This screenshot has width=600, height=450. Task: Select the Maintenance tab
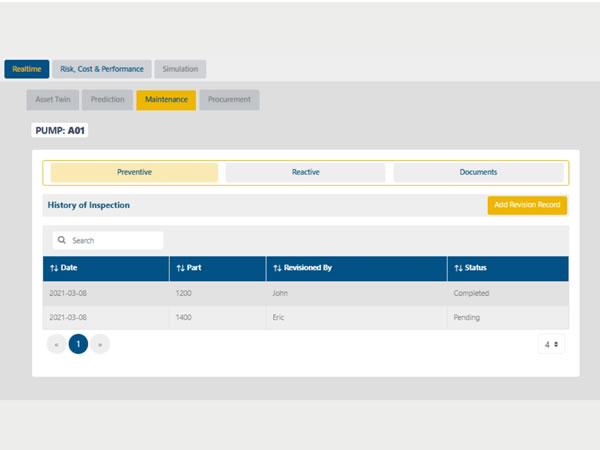click(166, 100)
